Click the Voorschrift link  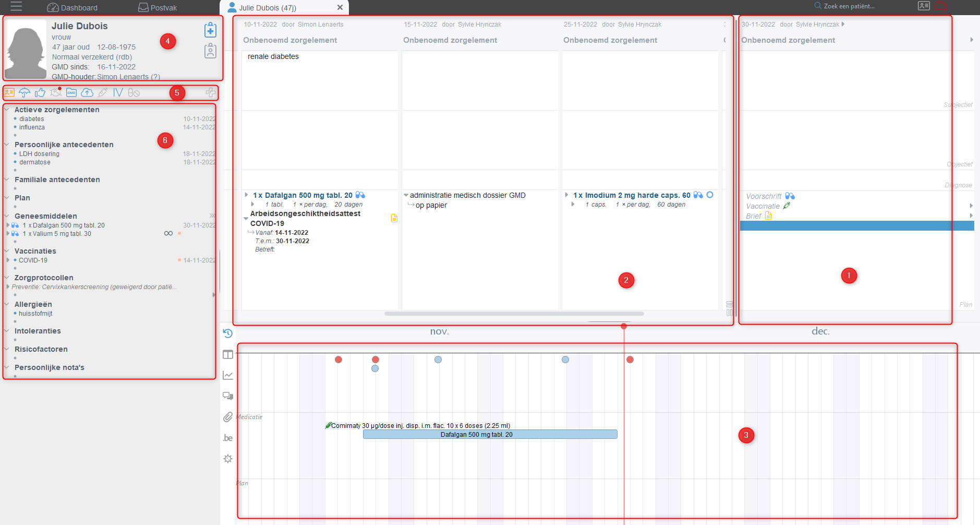tap(764, 196)
